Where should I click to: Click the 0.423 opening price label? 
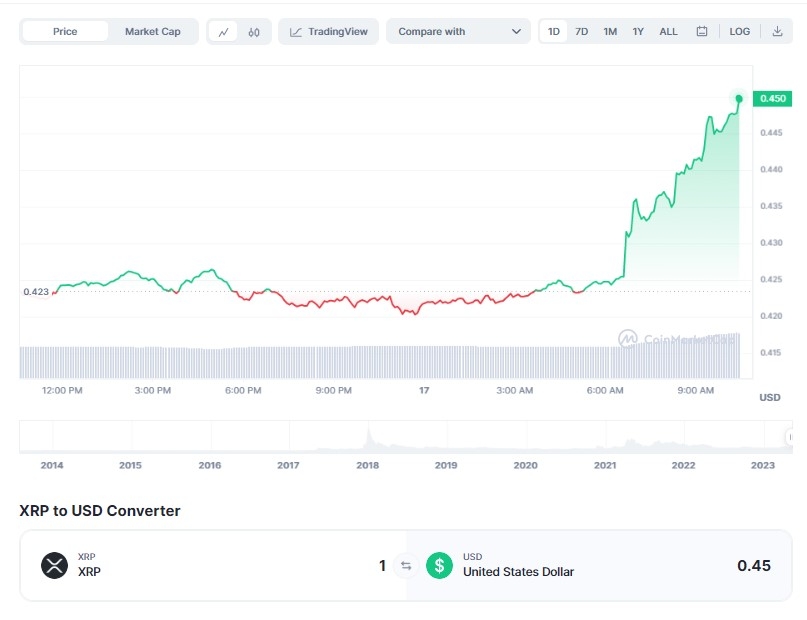click(36, 292)
